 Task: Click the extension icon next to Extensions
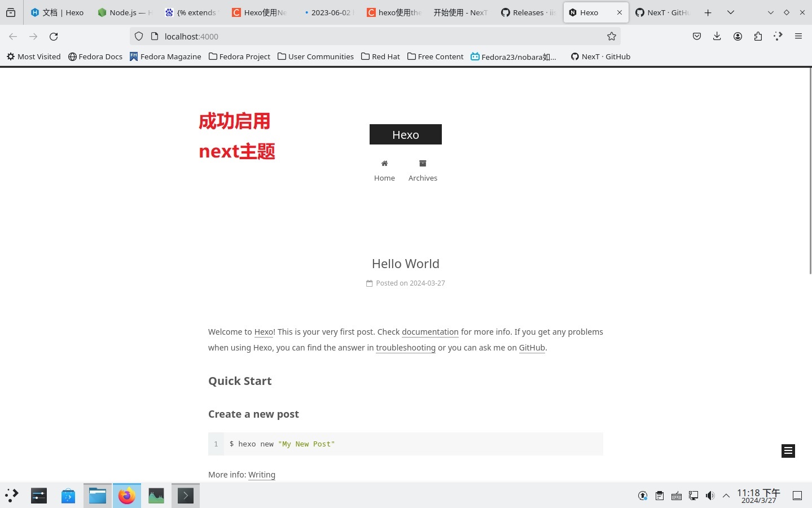(778, 36)
